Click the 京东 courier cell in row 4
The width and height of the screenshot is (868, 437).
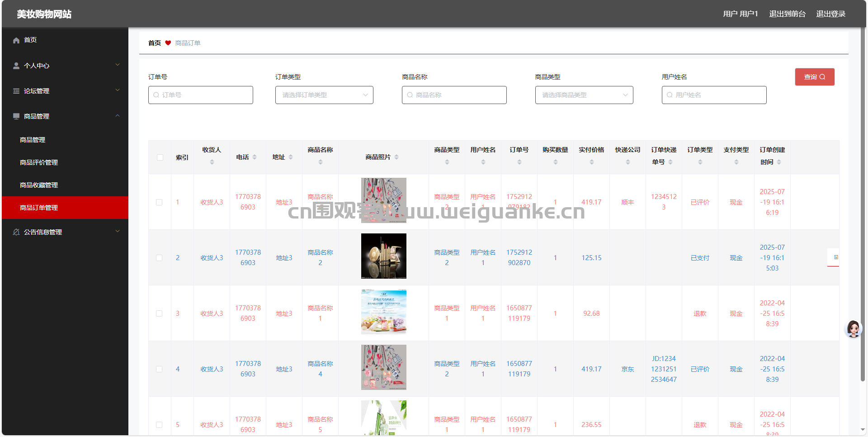[x=627, y=369]
